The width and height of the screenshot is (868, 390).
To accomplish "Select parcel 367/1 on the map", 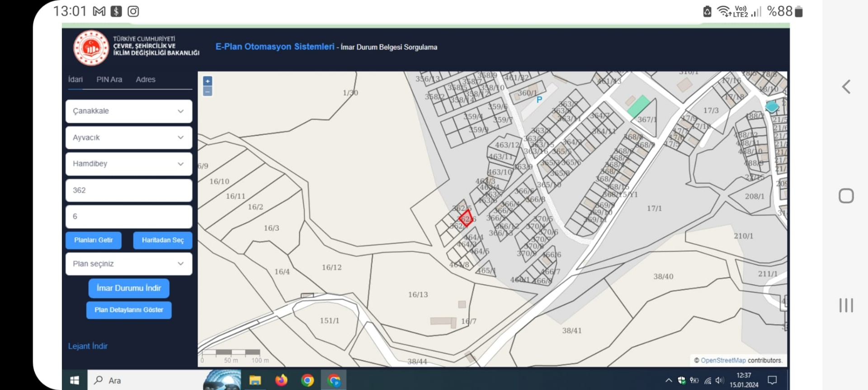I will pyautogui.click(x=647, y=120).
